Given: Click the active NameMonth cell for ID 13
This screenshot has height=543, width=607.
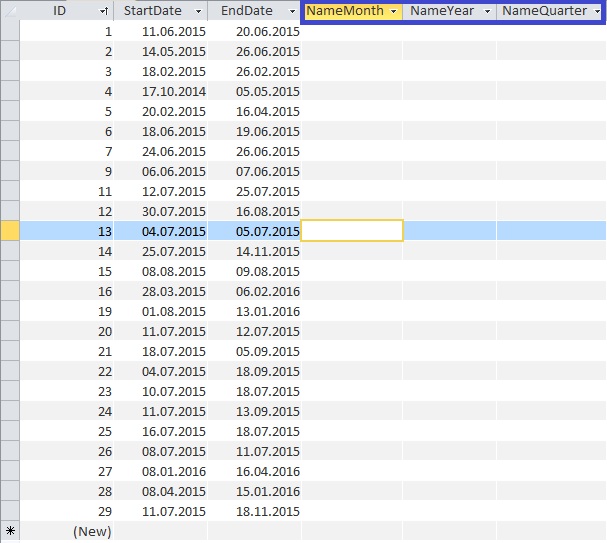Looking at the screenshot, I should 352,231.
